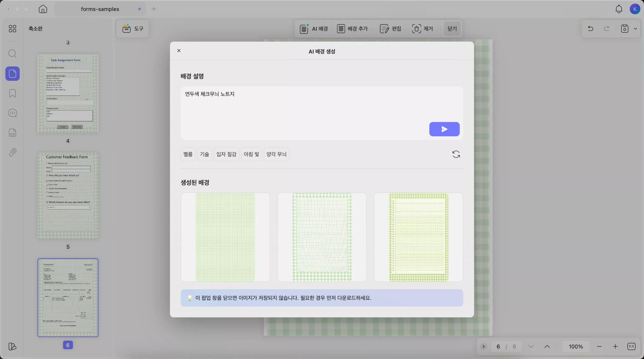
Task: Regenerate the prompt suggestion chips
Action: pyautogui.click(x=456, y=154)
